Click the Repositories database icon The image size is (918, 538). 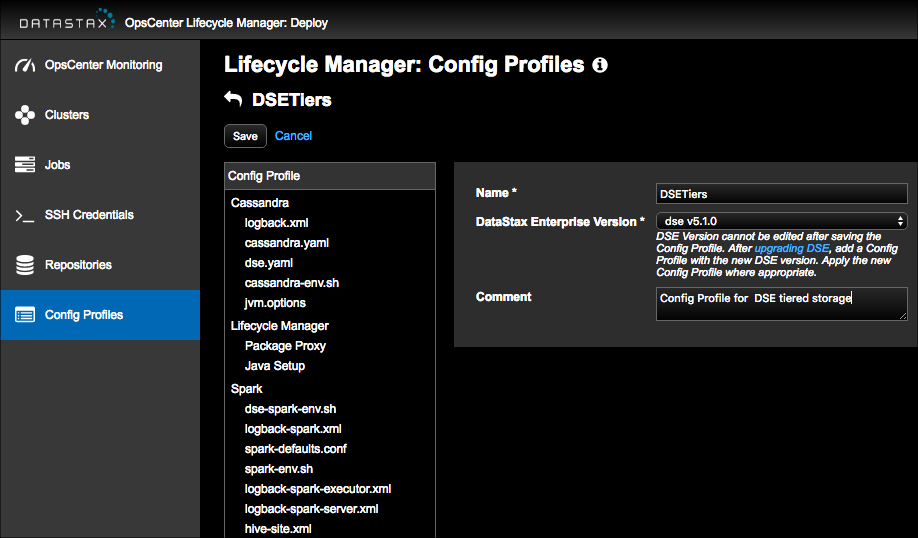point(25,265)
